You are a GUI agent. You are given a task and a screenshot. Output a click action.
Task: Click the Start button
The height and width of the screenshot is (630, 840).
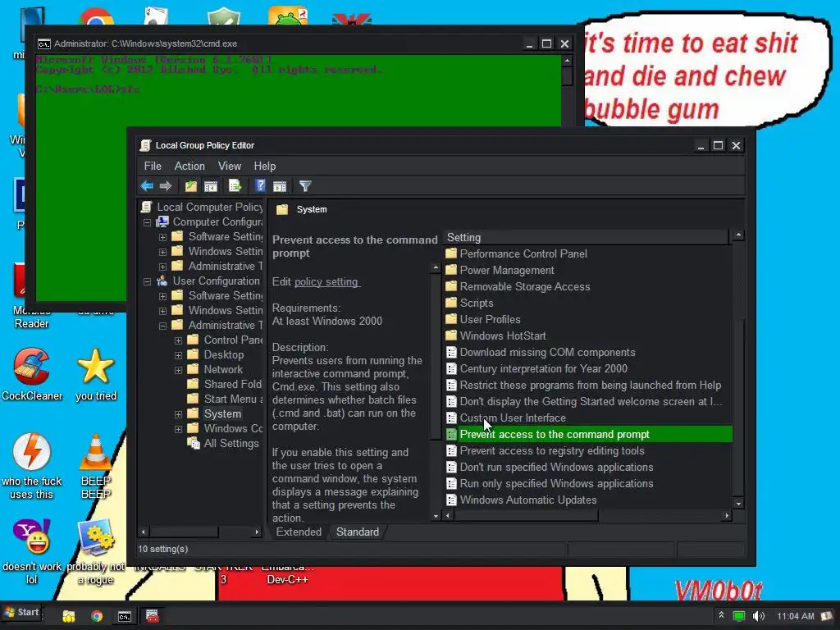click(x=21, y=612)
